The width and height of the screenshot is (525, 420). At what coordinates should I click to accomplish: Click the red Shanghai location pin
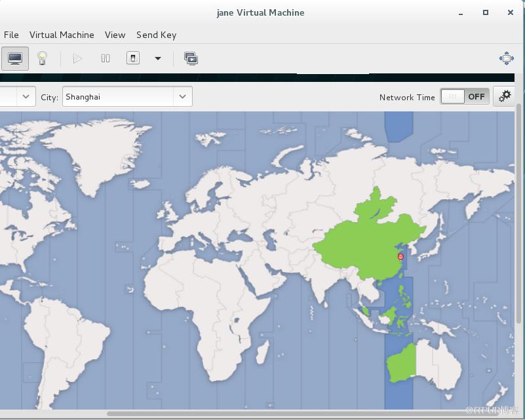[400, 257]
